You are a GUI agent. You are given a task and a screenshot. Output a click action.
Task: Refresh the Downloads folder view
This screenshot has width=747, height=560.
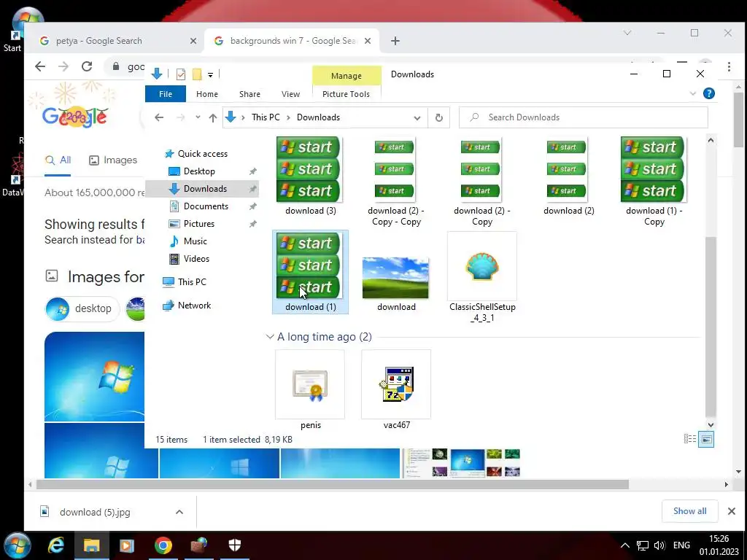click(x=438, y=117)
